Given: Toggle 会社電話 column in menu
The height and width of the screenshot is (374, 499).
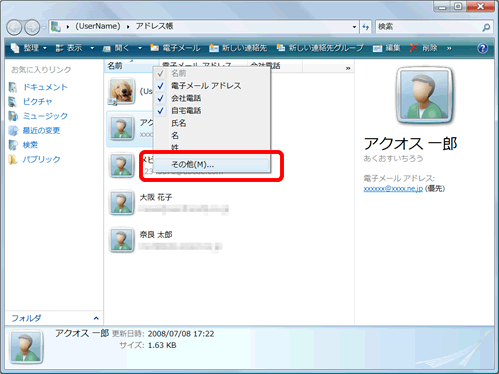Looking at the screenshot, I should pyautogui.click(x=212, y=98).
